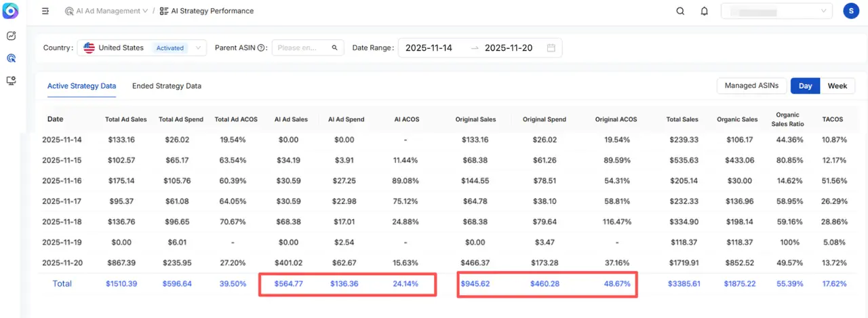Viewport: 868px width, 318px height.
Task: Select the Active Strategy Data tab
Action: (81, 86)
